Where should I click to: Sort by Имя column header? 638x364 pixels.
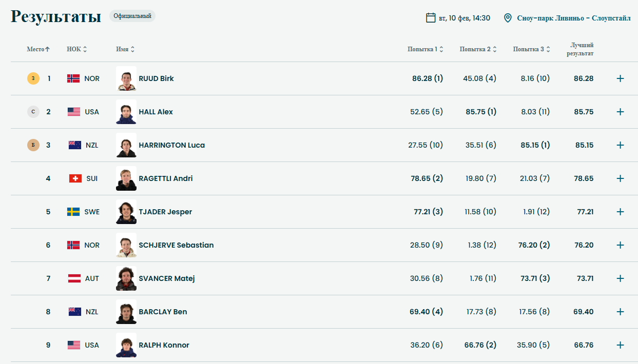coord(125,49)
